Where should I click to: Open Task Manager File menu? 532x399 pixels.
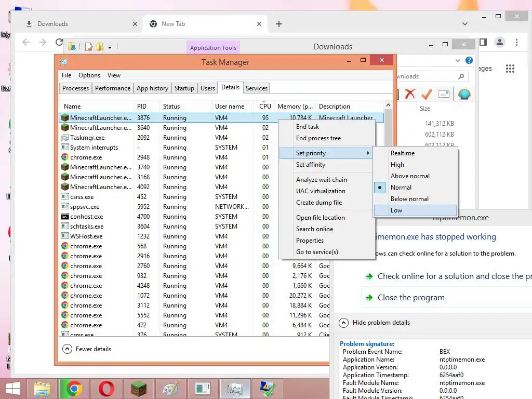coord(66,75)
